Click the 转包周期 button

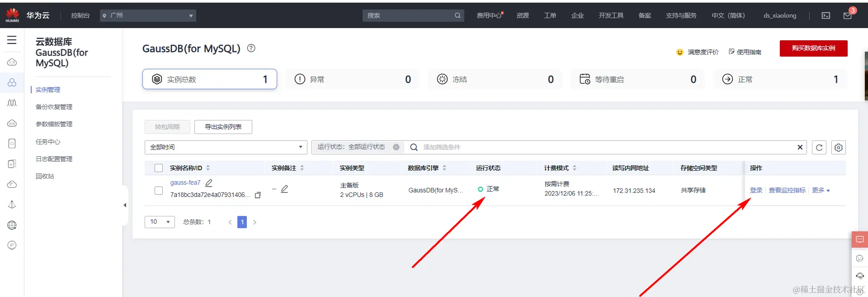167,127
